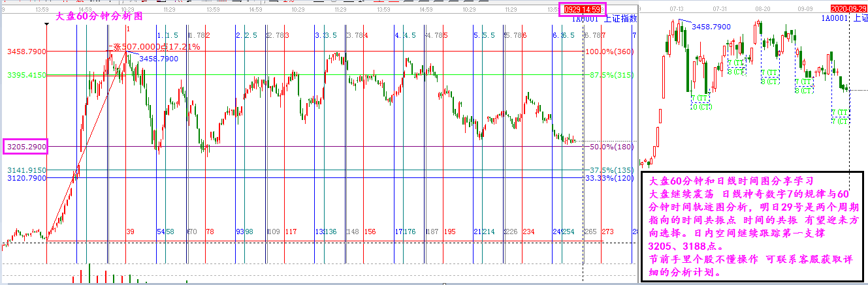Image resolution: width=868 pixels, height=285 pixels.
Task: Click the black triangle marker above the chart
Action: tap(46, 25)
